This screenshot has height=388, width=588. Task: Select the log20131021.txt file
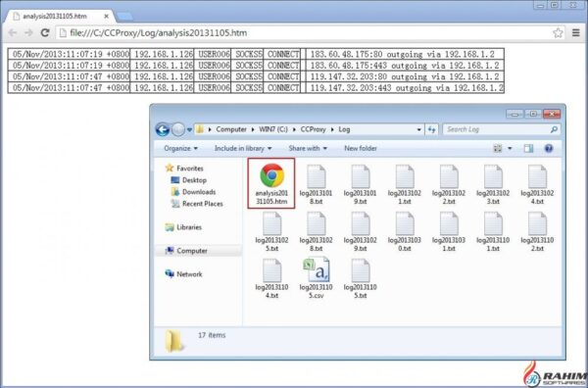[404, 184]
